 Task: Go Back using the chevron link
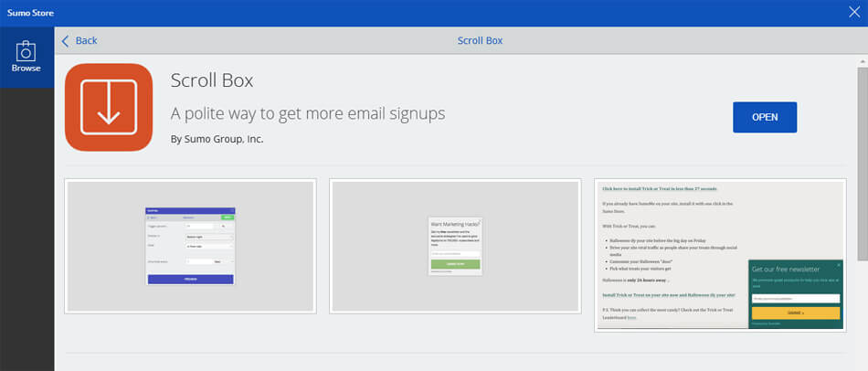[79, 40]
